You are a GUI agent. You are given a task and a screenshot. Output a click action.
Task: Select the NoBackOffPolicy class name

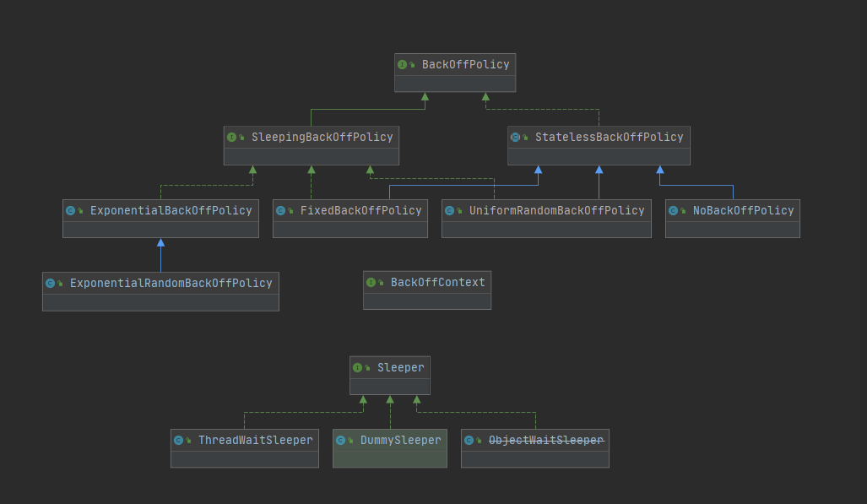point(743,211)
